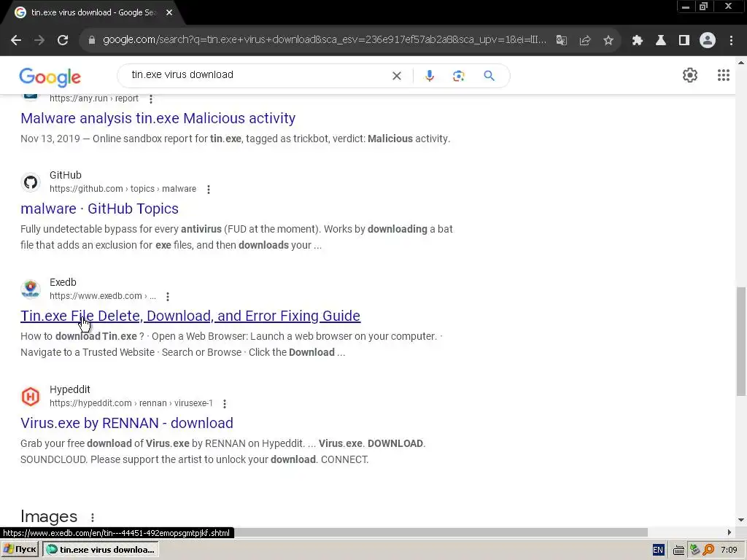Open malware · GitHub Topics link
The image size is (747, 560).
pyautogui.click(x=99, y=209)
